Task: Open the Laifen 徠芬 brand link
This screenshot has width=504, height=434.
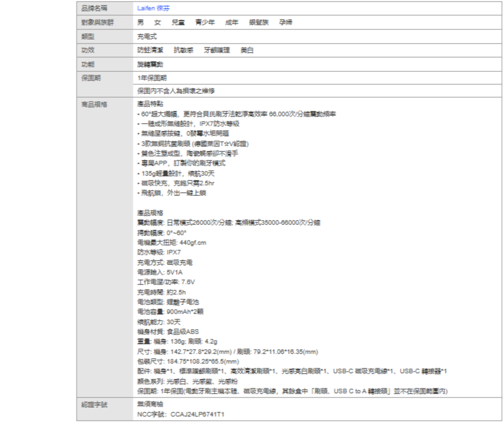Action: point(153,8)
